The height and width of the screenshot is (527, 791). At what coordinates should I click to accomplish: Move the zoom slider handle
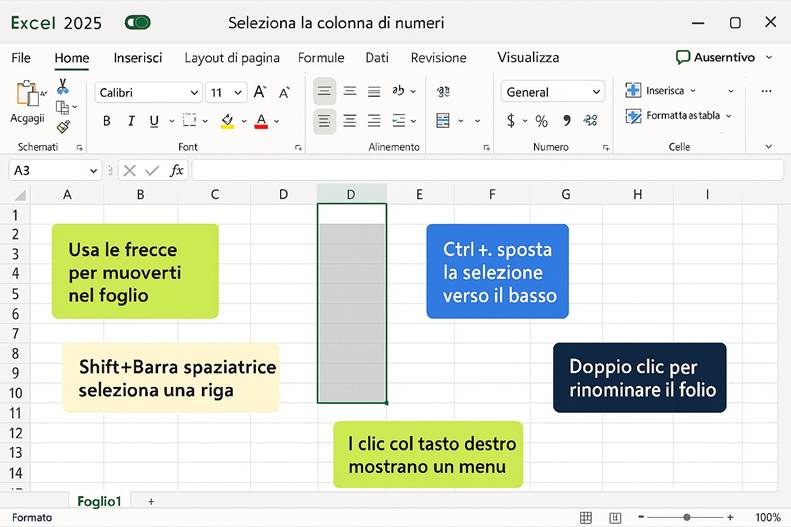click(687, 517)
